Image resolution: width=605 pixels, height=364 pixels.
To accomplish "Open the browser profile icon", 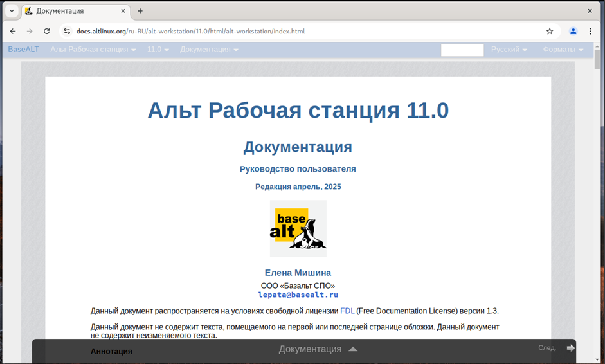I will coord(573,31).
